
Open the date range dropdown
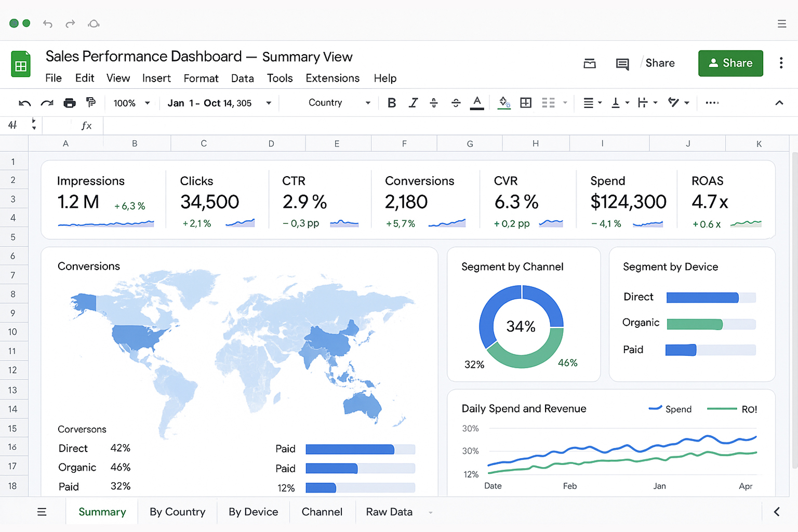[x=218, y=103]
